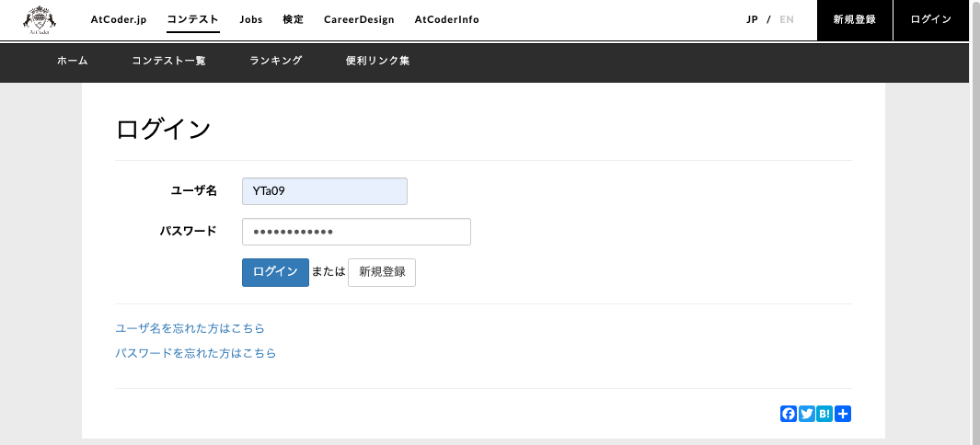Share the page on Facebook
980x445 pixels.
tap(788, 414)
